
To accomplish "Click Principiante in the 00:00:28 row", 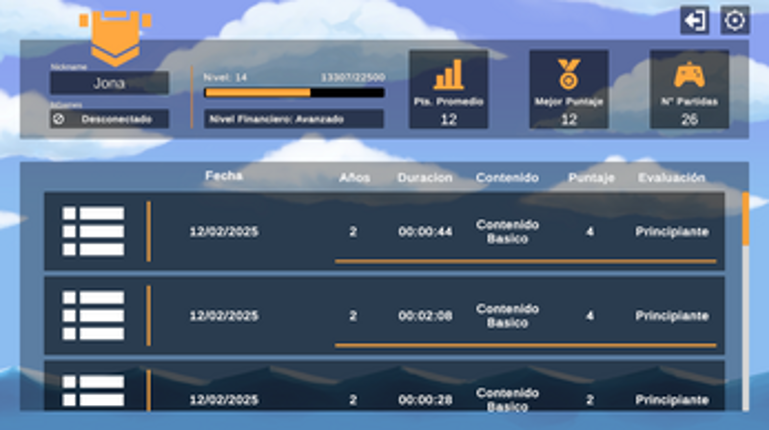I will coord(672,400).
